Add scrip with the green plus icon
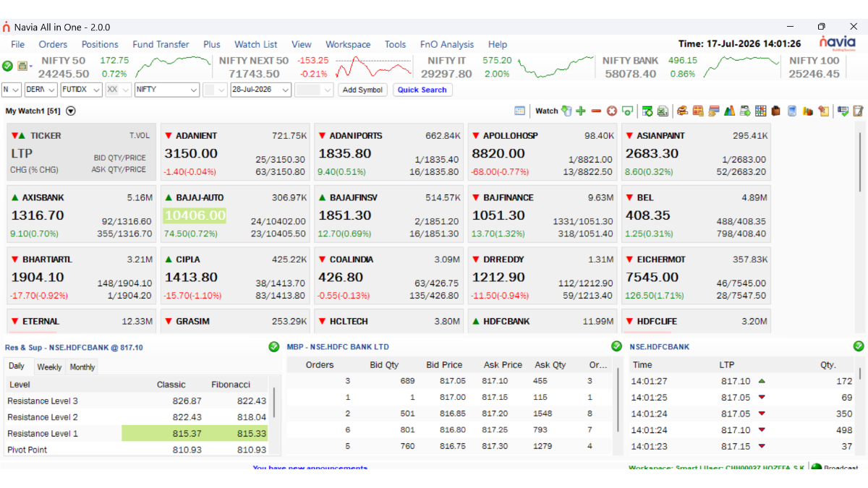The height and width of the screenshot is (488, 868). coord(581,111)
